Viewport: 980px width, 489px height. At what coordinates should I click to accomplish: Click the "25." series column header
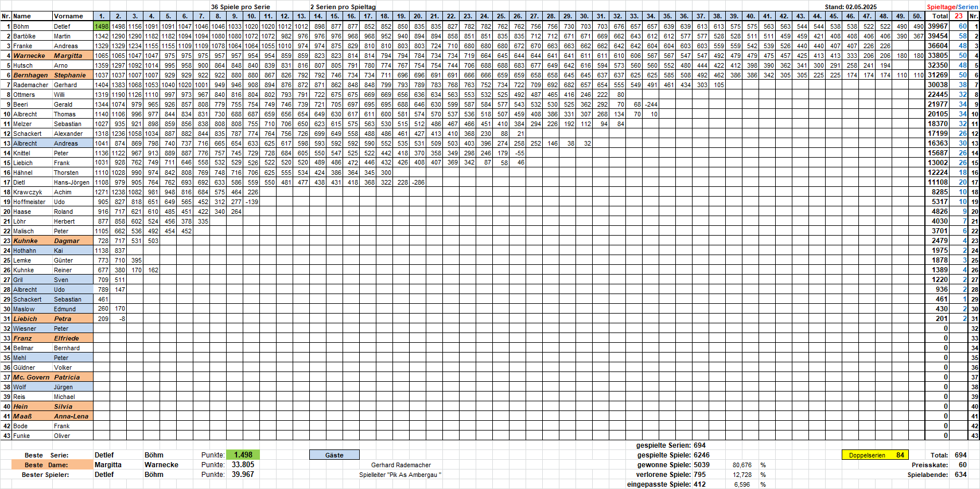click(501, 16)
